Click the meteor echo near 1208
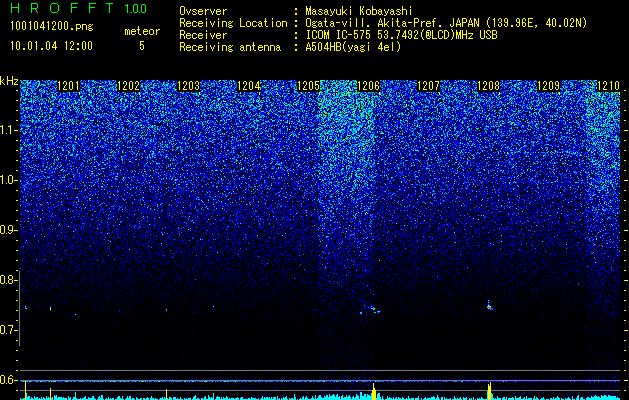The width and height of the screenshot is (629, 400). (x=489, y=307)
